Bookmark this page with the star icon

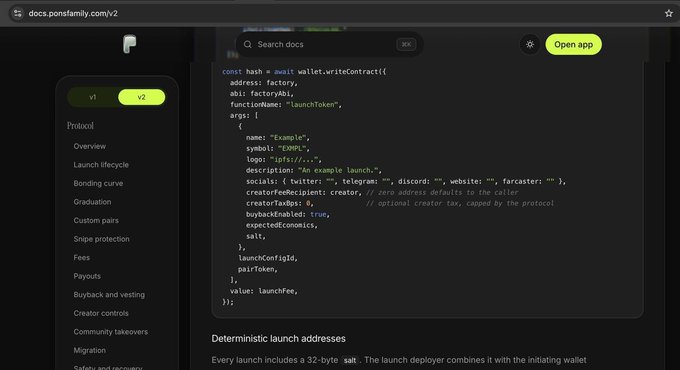(x=669, y=13)
